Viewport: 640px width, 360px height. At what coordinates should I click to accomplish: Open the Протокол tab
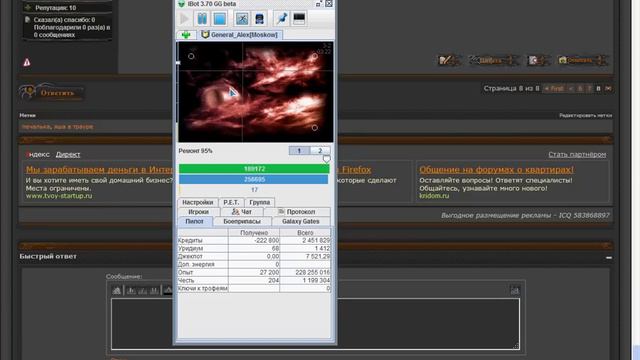click(x=297, y=212)
